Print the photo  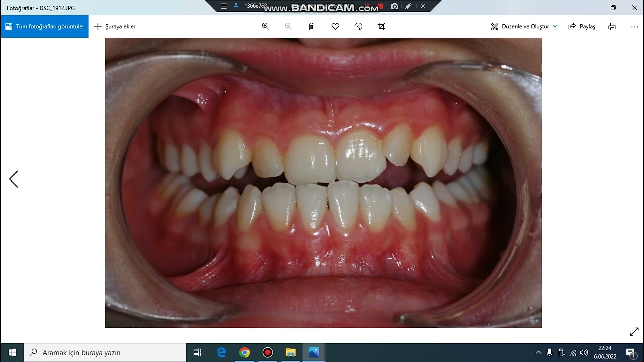click(x=612, y=27)
